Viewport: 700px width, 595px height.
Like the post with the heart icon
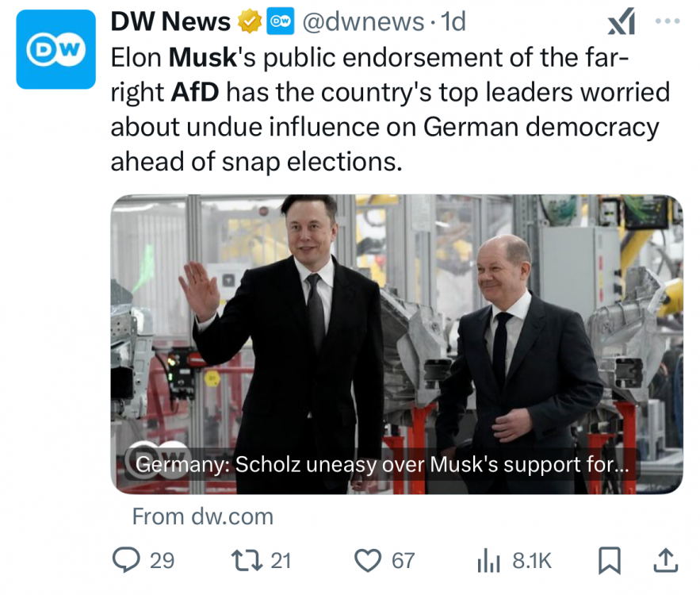coord(367,561)
